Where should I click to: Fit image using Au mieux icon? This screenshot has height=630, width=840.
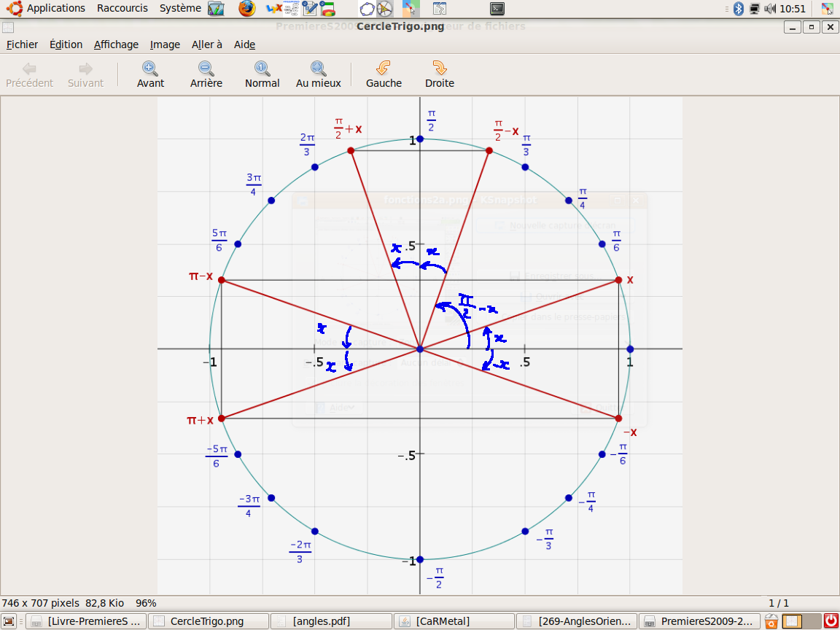[x=318, y=69]
